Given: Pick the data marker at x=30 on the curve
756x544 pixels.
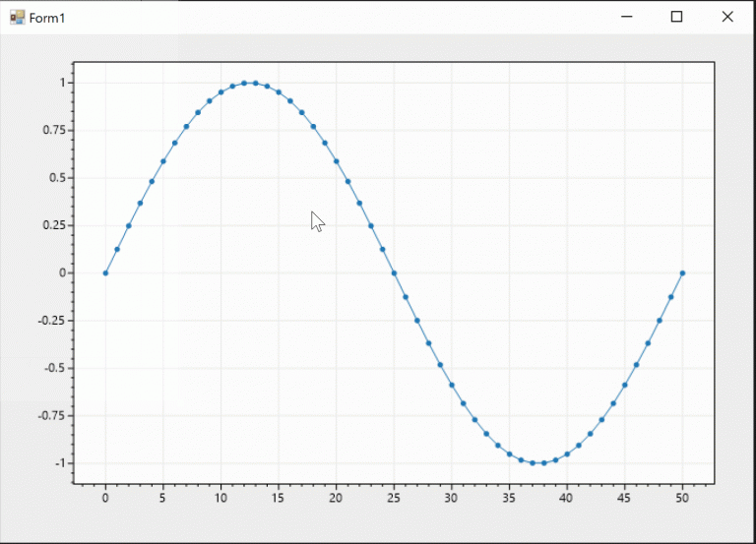Looking at the screenshot, I should 452,385.
